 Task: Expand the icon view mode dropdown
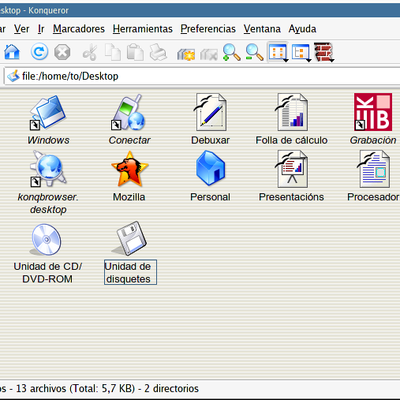tap(278, 52)
